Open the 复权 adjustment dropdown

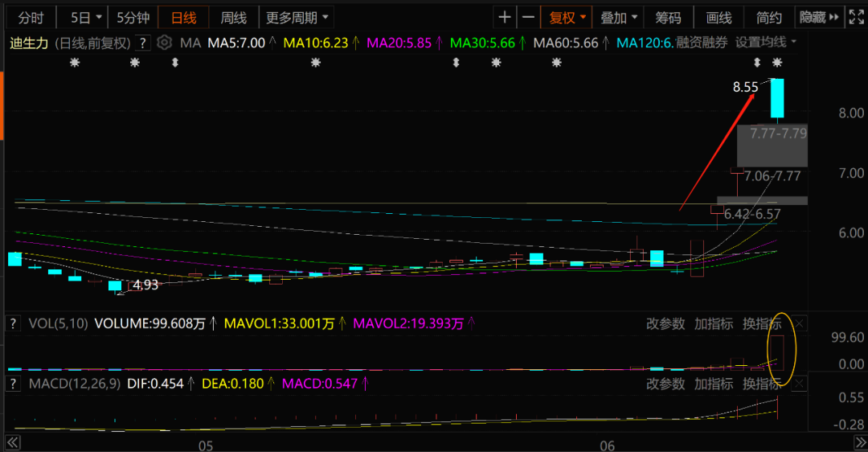567,18
